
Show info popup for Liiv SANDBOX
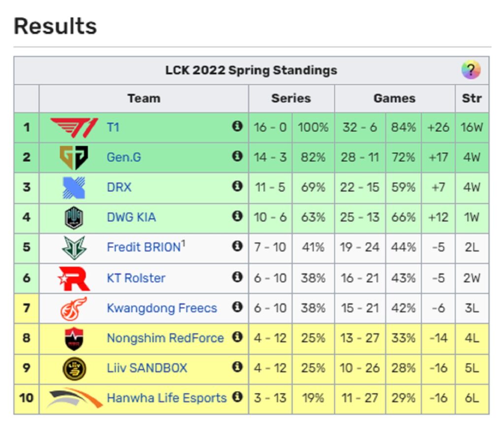click(237, 367)
